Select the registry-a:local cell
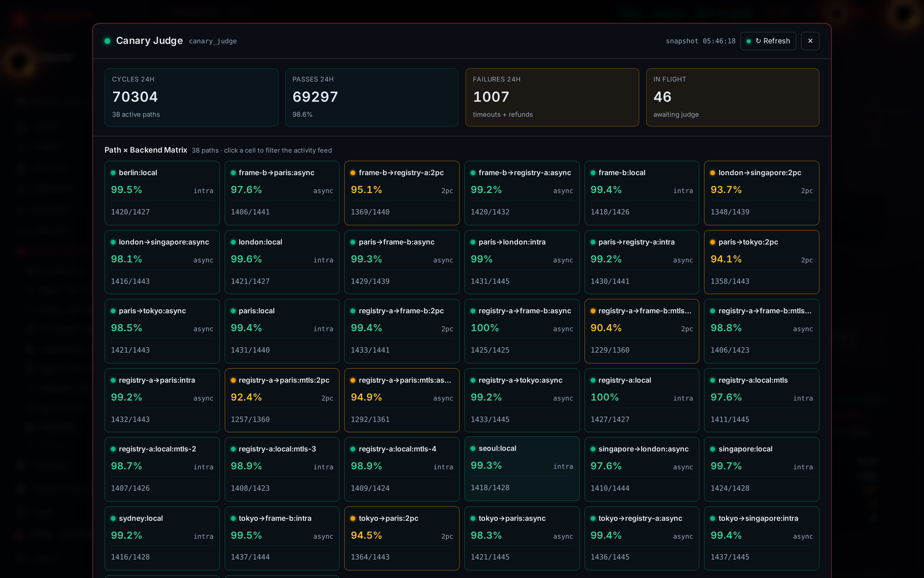Viewport: 924px width, 578px height. coord(642,401)
